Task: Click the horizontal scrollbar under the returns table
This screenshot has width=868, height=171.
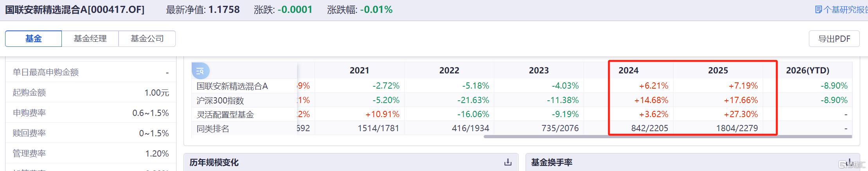Action: click(668, 137)
